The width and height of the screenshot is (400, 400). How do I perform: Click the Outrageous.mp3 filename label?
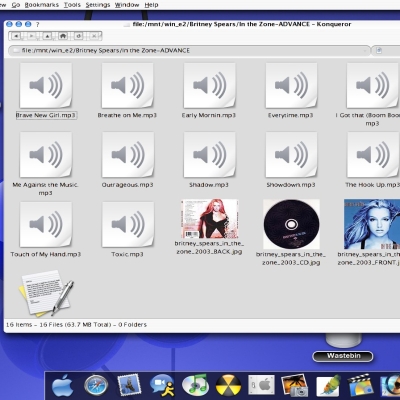pyautogui.click(x=127, y=185)
